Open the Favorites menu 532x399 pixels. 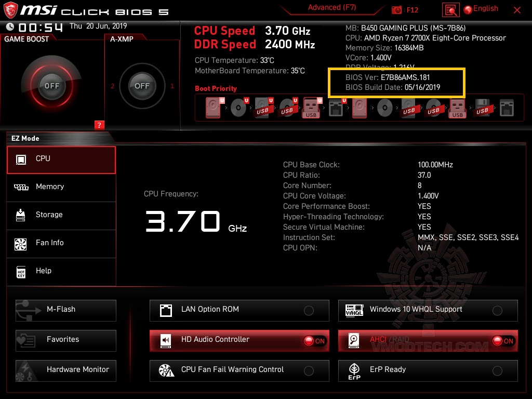click(x=66, y=341)
